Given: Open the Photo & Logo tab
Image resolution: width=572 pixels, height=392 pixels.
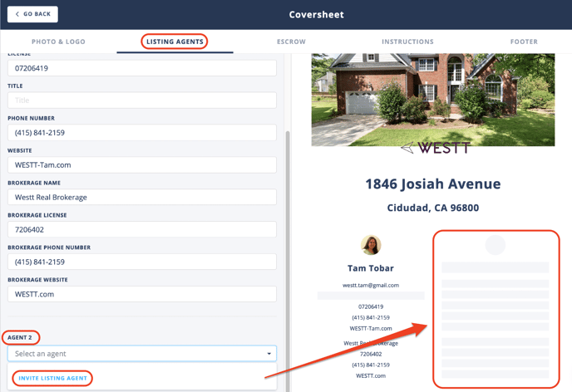Looking at the screenshot, I should [58, 42].
